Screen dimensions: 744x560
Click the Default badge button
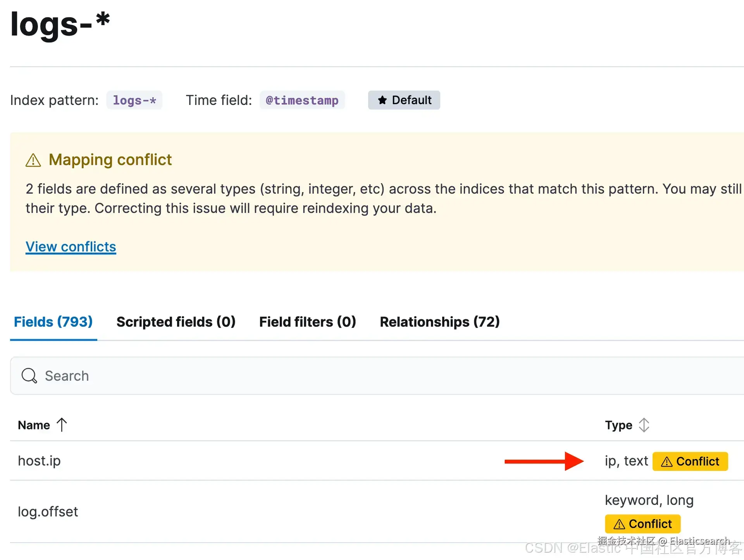tap(404, 100)
